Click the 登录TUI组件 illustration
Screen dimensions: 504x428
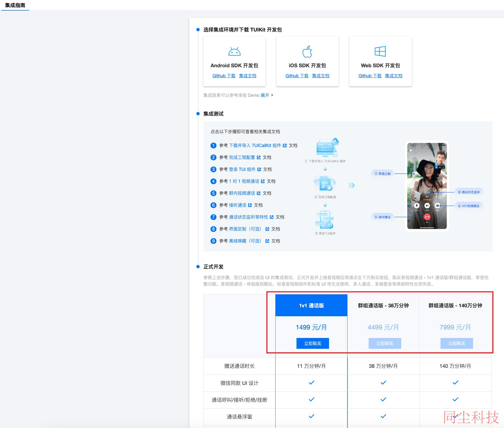pos(325,220)
